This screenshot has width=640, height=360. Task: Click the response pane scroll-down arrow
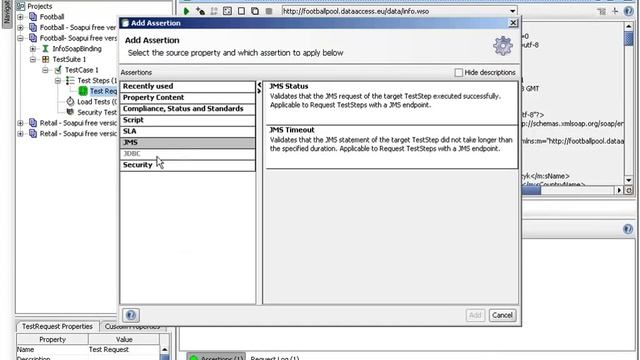[629, 180]
